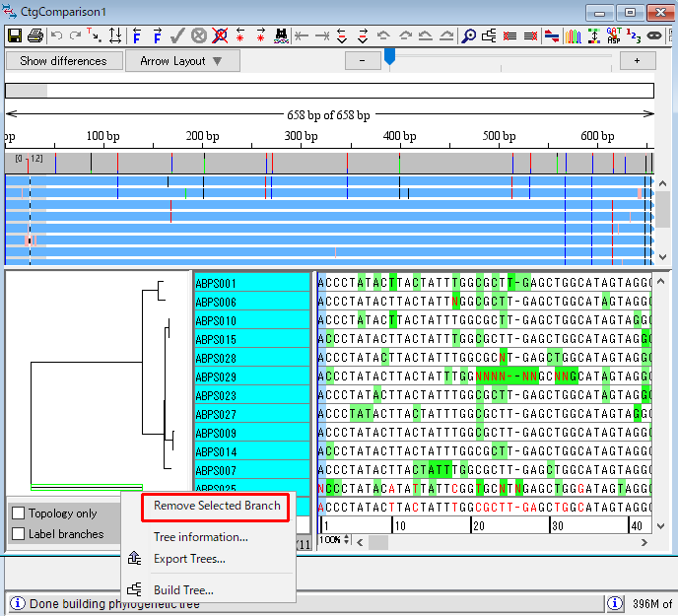Enable the Topology only checkbox

(18, 513)
